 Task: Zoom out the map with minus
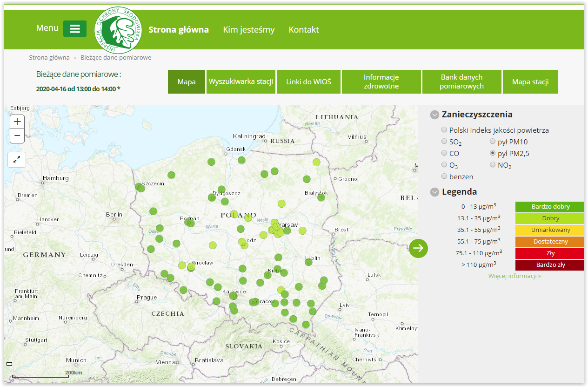[x=17, y=136]
